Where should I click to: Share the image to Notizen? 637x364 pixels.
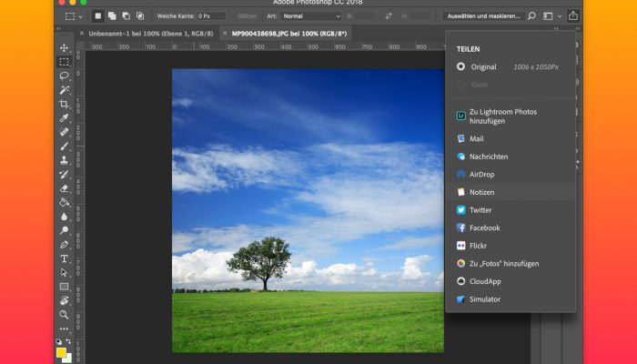511,192
